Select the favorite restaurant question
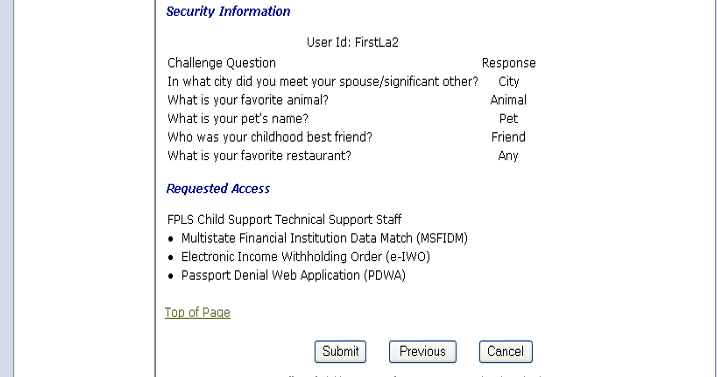717x377 pixels. [x=259, y=156]
